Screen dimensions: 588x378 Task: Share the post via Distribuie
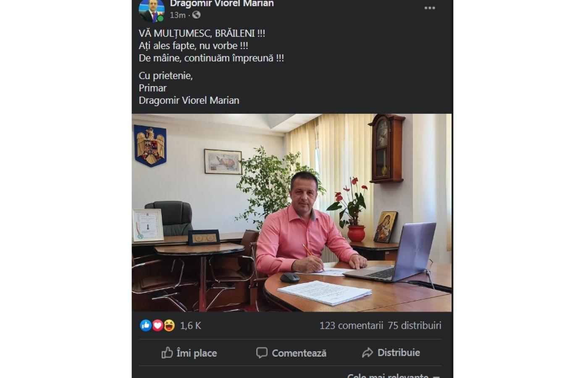pyautogui.click(x=391, y=353)
